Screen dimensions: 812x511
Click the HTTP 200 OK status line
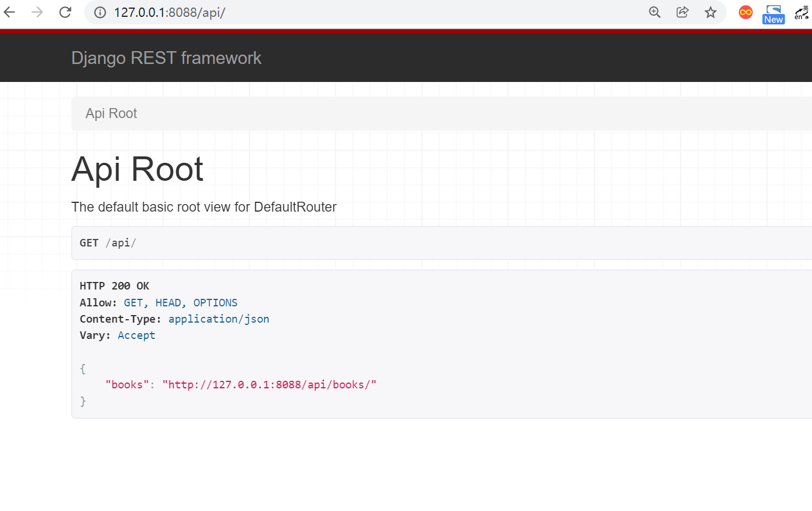coord(114,286)
